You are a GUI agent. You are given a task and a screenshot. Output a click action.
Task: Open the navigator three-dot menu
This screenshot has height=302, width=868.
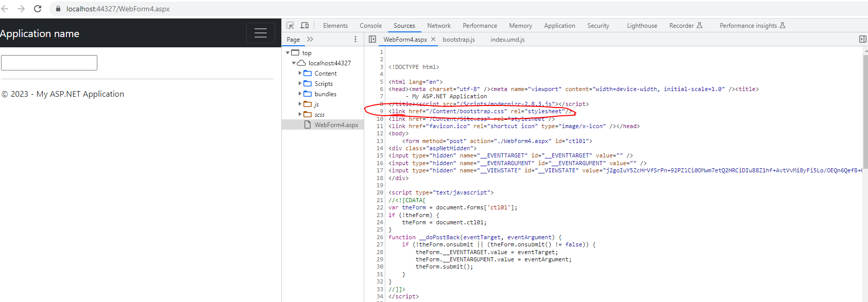(355, 39)
